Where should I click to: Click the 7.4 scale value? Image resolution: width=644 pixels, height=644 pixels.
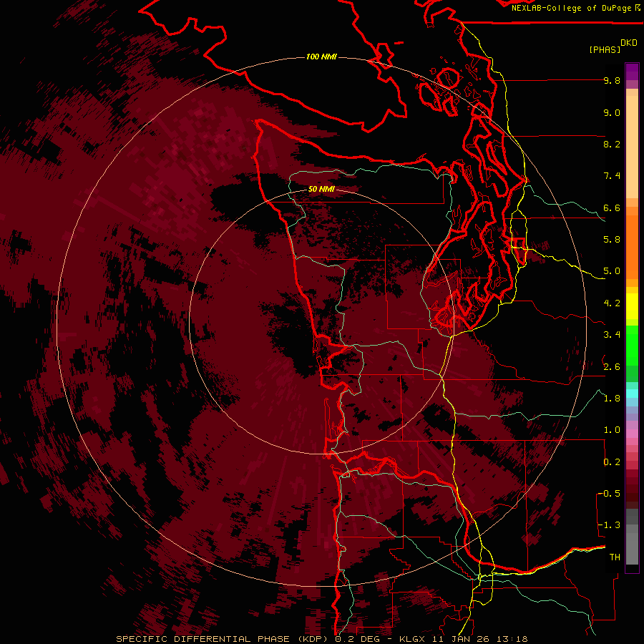click(x=612, y=176)
